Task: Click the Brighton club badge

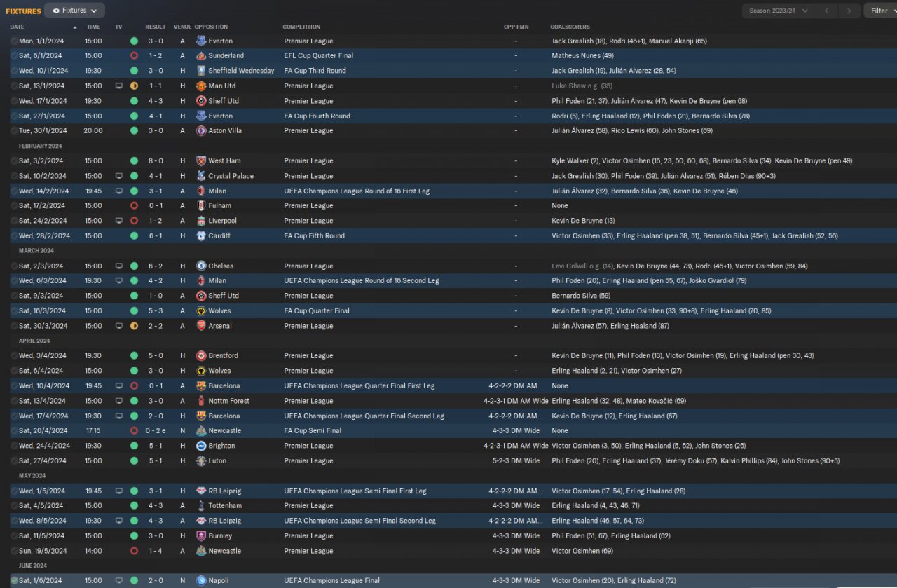Action: pos(201,446)
